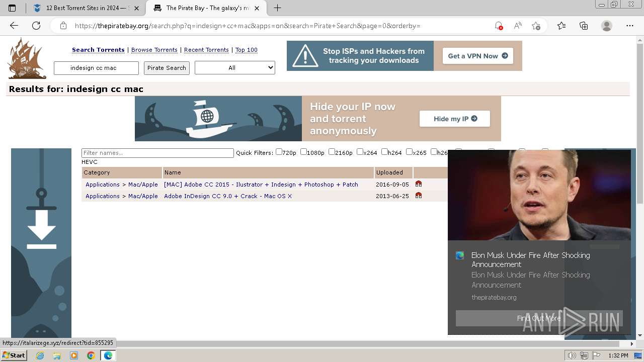This screenshot has width=644, height=362.
Task: Enable the 720p quick filter
Action: [x=279, y=152]
